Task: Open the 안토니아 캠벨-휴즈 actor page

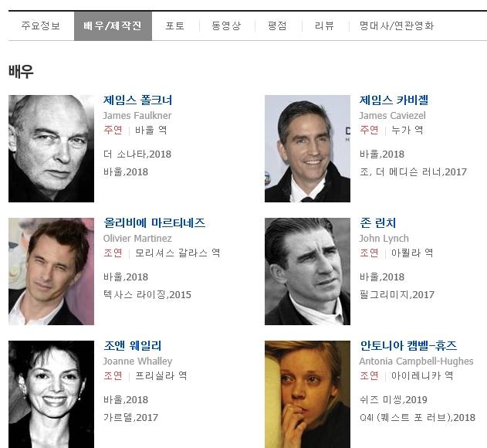Action: (x=408, y=346)
